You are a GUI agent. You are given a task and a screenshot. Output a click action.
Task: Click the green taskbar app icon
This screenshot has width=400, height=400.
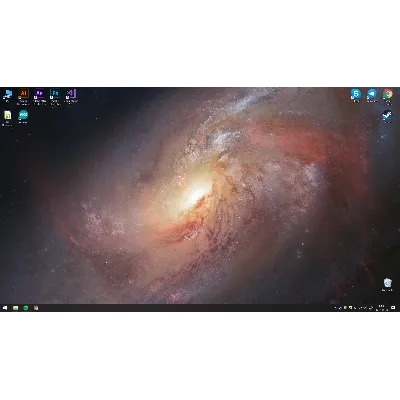coord(26,308)
